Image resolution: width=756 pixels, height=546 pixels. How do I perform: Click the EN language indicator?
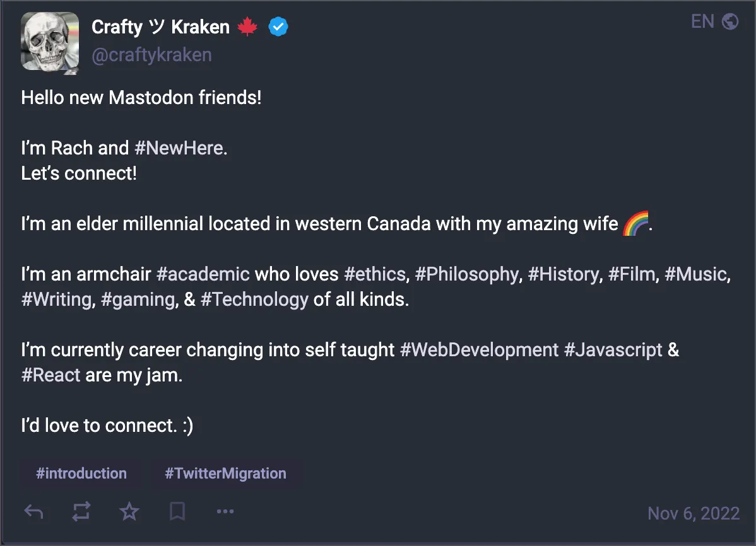[x=702, y=21]
